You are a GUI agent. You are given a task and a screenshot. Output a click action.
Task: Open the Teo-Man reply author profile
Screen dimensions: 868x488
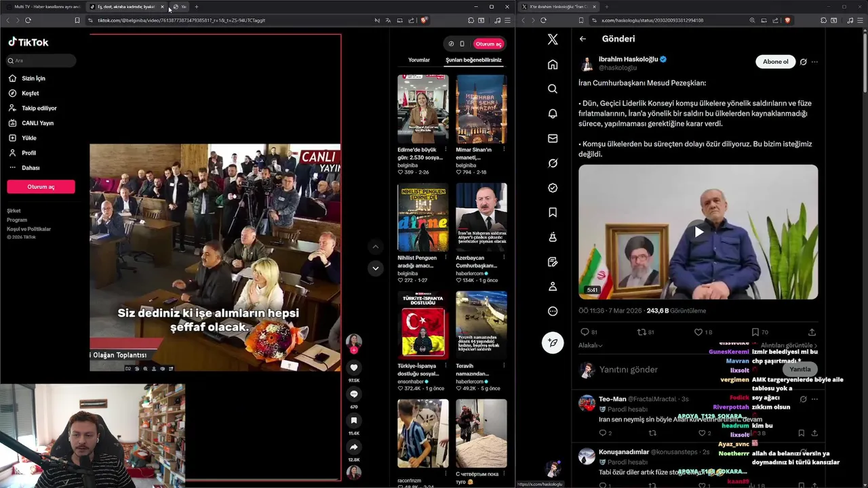coord(612,399)
